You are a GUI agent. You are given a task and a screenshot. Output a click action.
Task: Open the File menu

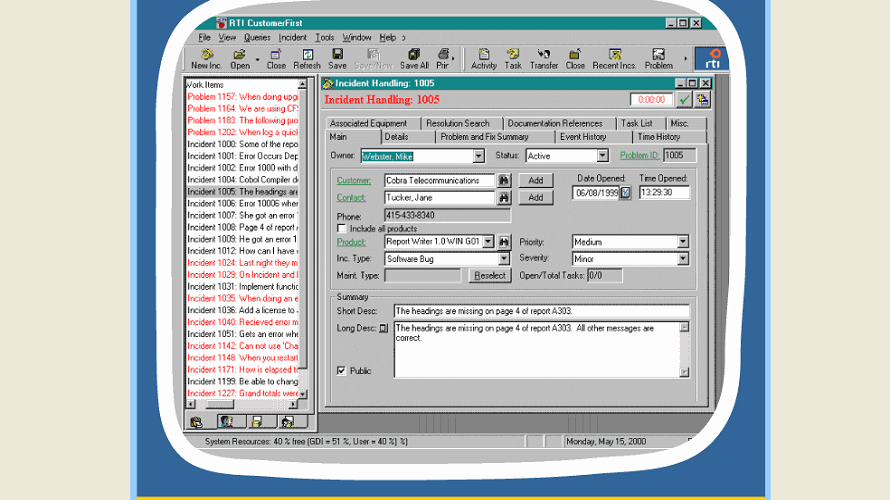tap(204, 37)
